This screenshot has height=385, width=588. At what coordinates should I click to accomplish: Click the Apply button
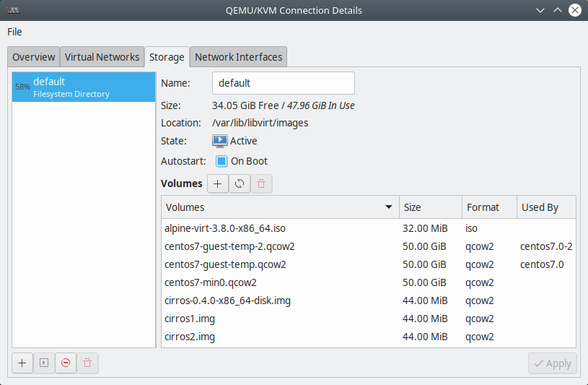553,363
